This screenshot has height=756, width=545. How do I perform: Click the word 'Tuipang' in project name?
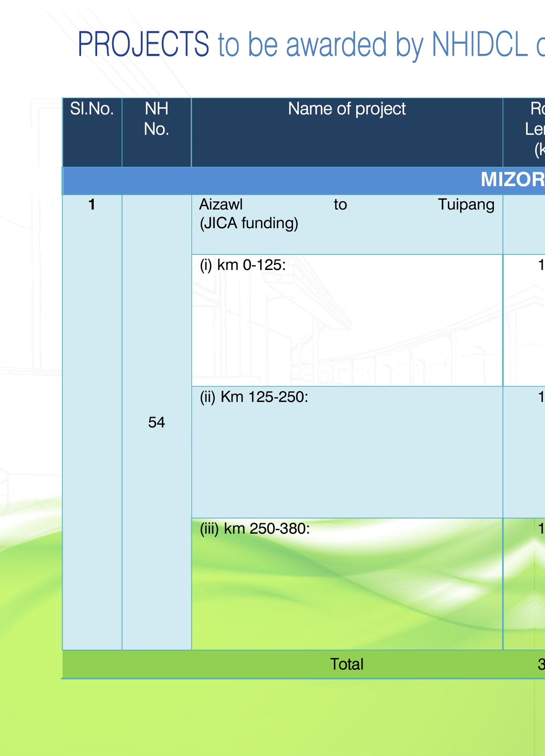coord(466,204)
